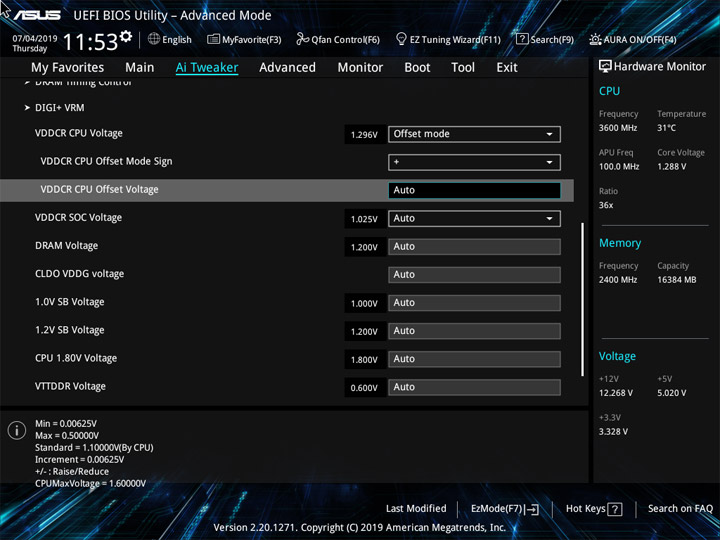Click Memory heading in Hardware Monitor

620,243
